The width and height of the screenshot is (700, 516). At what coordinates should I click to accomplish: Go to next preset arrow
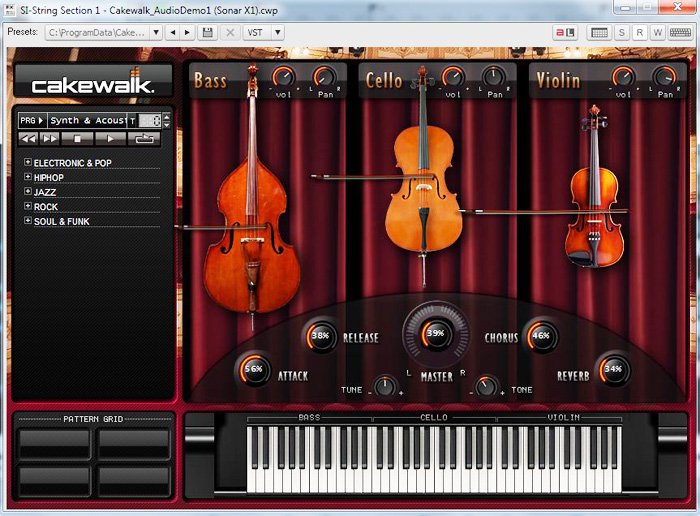click(x=188, y=33)
